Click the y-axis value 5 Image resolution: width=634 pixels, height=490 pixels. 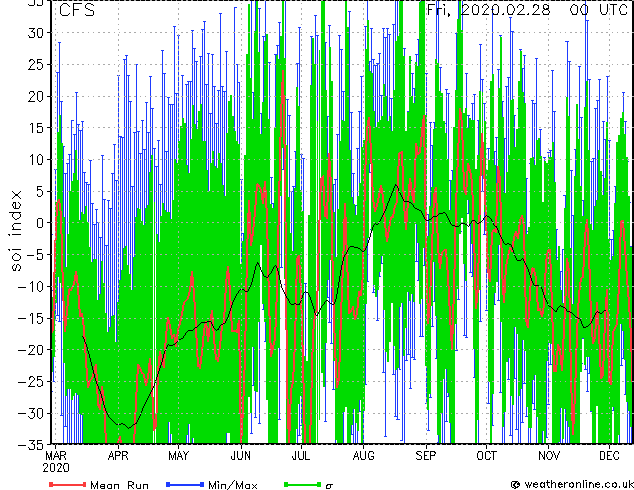click(39, 191)
